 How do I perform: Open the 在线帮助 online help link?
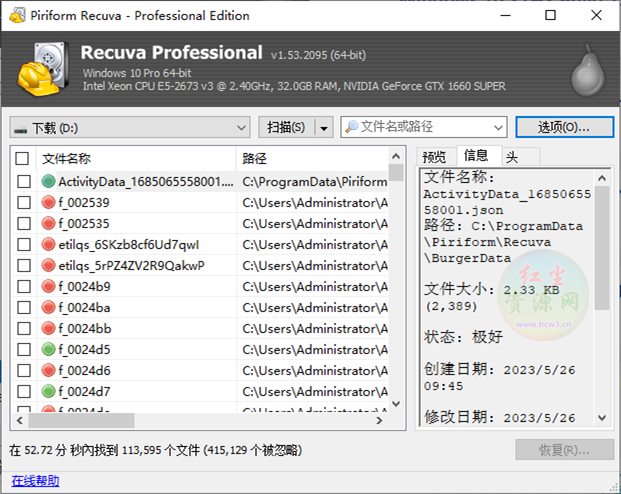click(x=36, y=481)
